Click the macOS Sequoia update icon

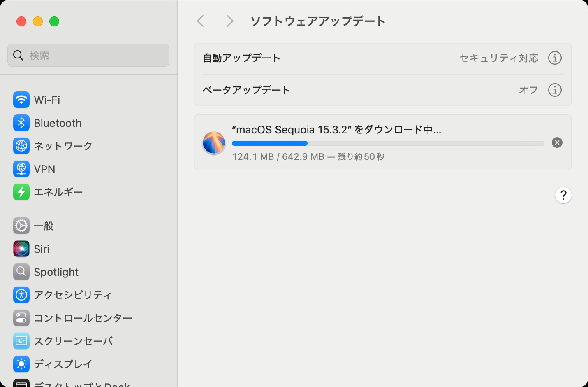click(x=214, y=142)
